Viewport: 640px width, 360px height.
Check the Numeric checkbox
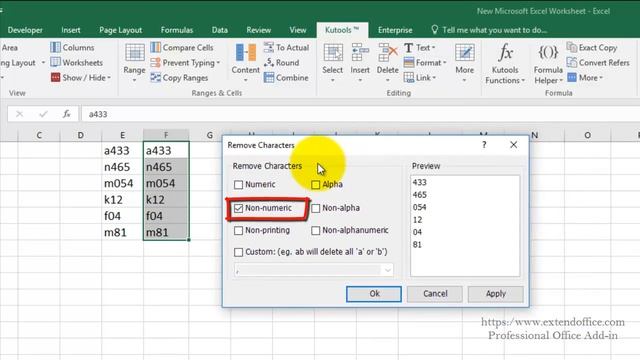coord(238,184)
